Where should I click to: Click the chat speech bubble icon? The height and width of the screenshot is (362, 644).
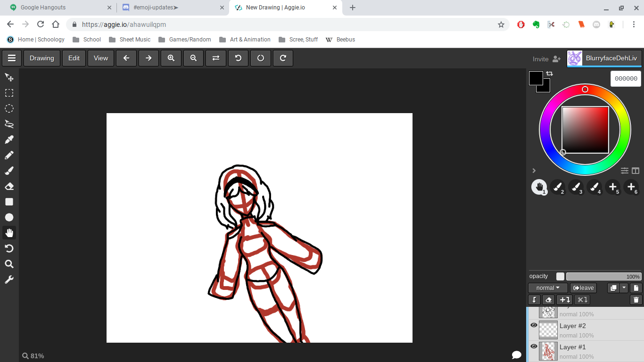pos(517,355)
